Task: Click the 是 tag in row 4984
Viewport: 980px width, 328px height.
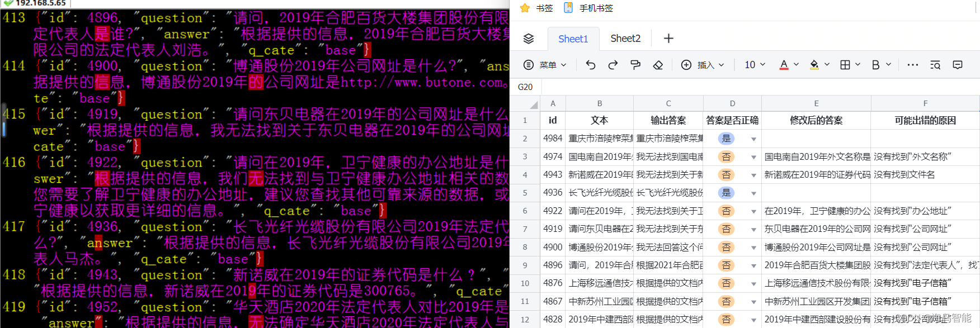Action: coord(726,139)
